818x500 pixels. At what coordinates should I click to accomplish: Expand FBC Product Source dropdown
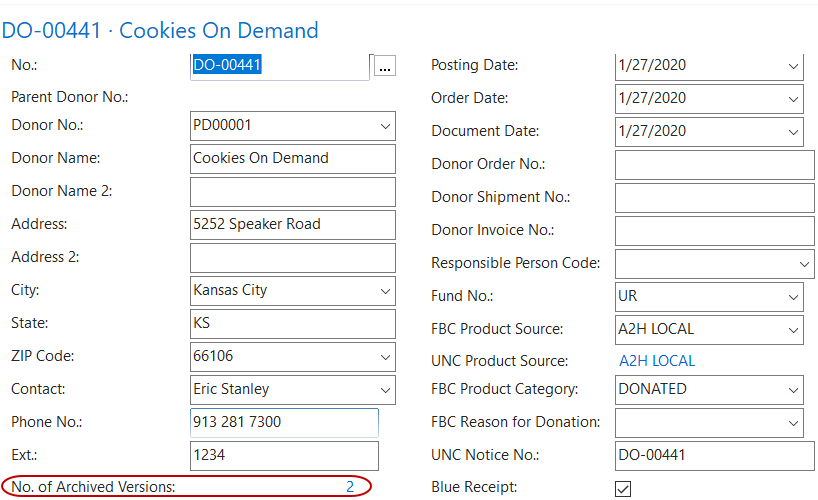793,329
